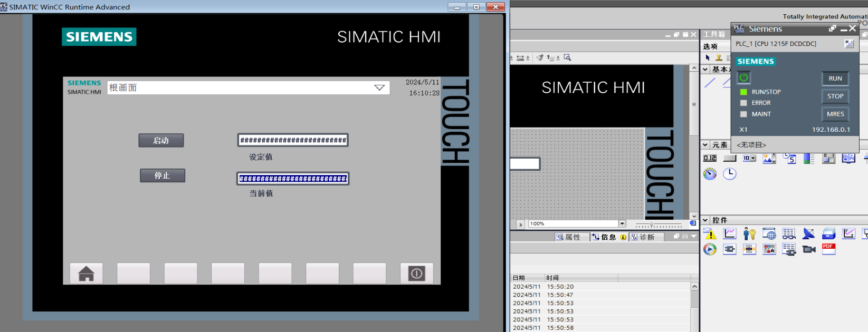Collapse the 控件 toolbox section
The height and width of the screenshot is (332, 868).
[x=705, y=220]
